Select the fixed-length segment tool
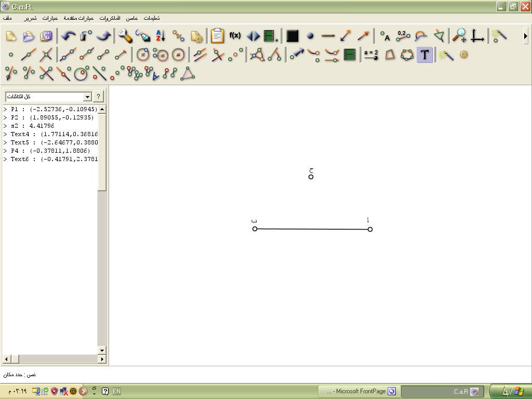 pos(121,55)
